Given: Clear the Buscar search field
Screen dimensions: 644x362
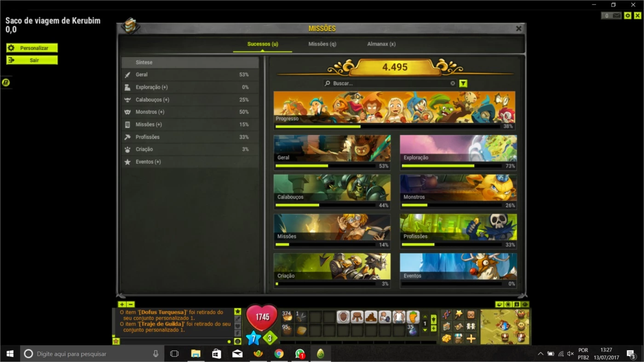Looking at the screenshot, I should tap(453, 84).
